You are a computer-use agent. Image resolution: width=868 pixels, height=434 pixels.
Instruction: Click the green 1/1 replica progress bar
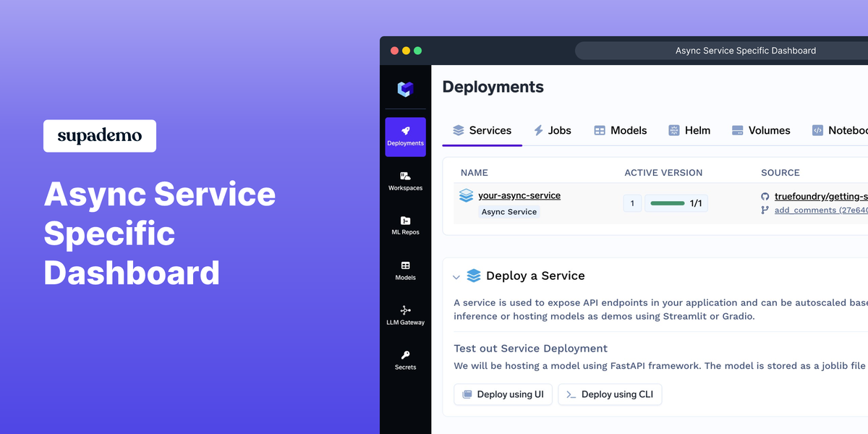(x=667, y=203)
